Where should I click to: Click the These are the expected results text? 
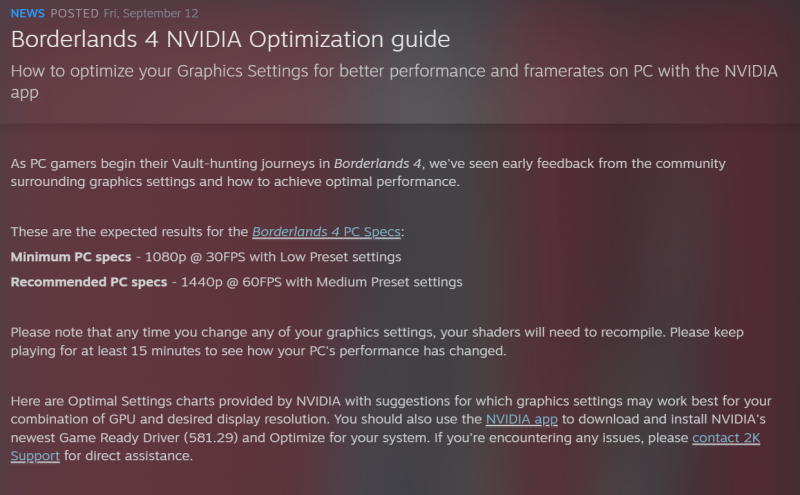(x=129, y=232)
